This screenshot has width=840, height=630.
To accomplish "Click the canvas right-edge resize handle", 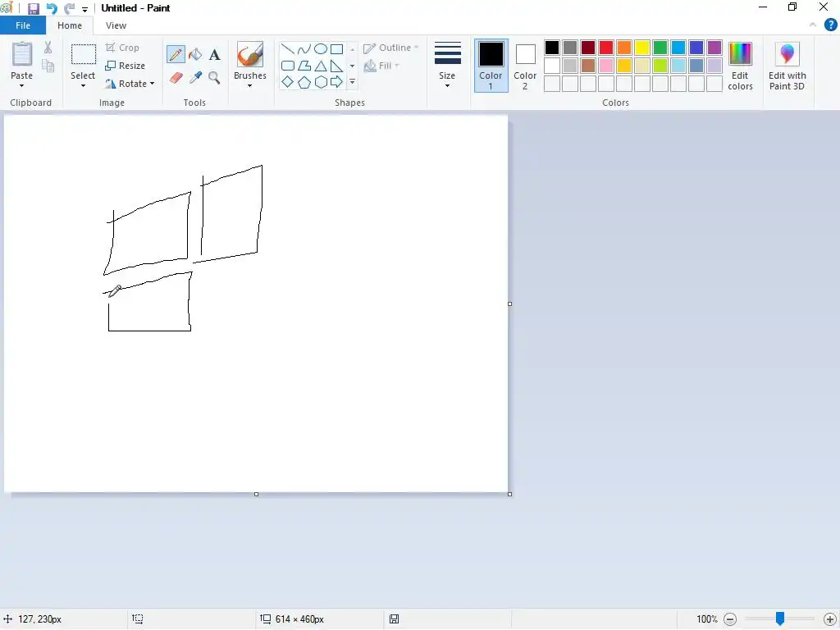I will click(509, 304).
